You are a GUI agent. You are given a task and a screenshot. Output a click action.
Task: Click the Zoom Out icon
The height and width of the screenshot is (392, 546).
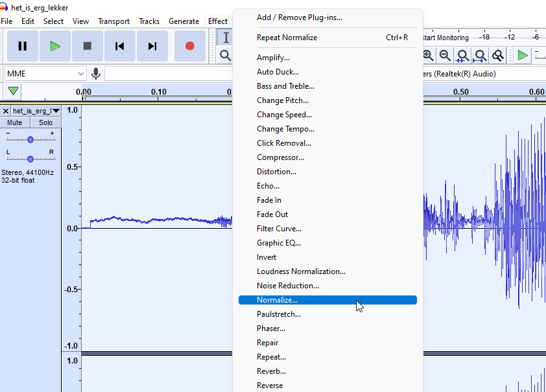pyautogui.click(x=445, y=55)
